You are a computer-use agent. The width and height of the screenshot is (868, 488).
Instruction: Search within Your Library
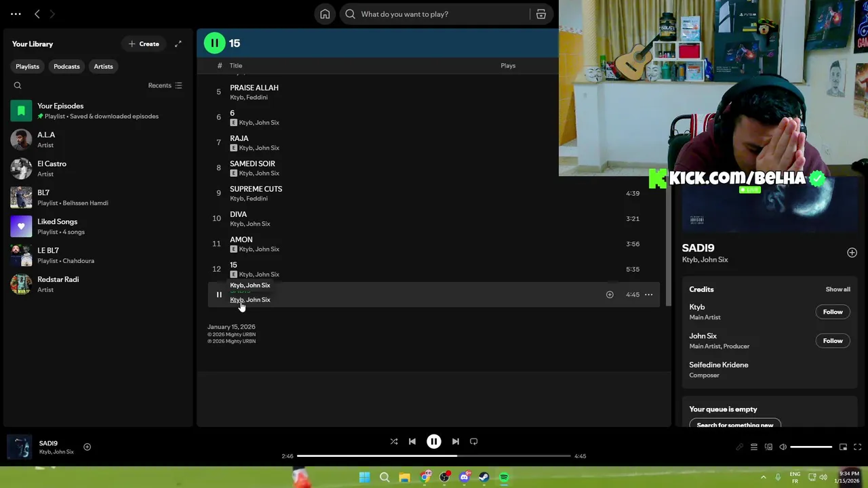click(x=18, y=85)
